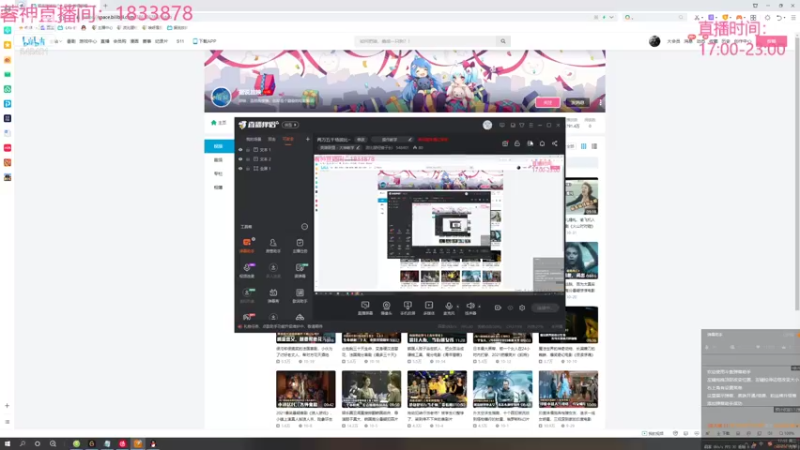Click the yellow star icon in the browser's left sidebar
The width and height of the screenshot is (800, 450).
point(7,45)
